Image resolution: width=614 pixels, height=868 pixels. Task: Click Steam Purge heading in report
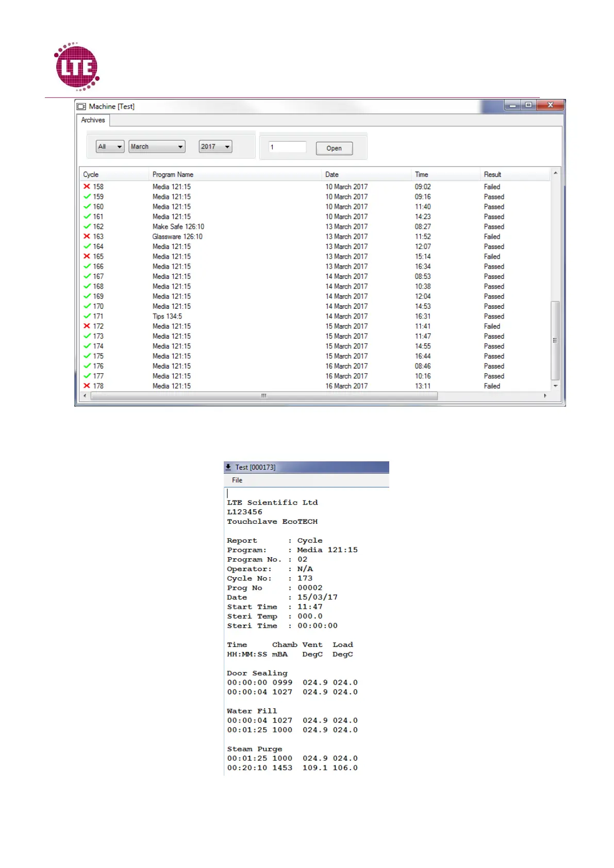click(255, 749)
